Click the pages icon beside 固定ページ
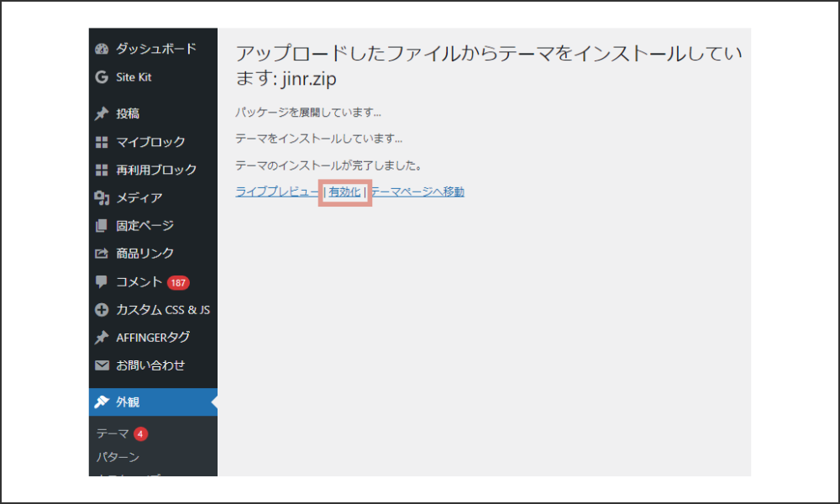The image size is (840, 504). 102,225
